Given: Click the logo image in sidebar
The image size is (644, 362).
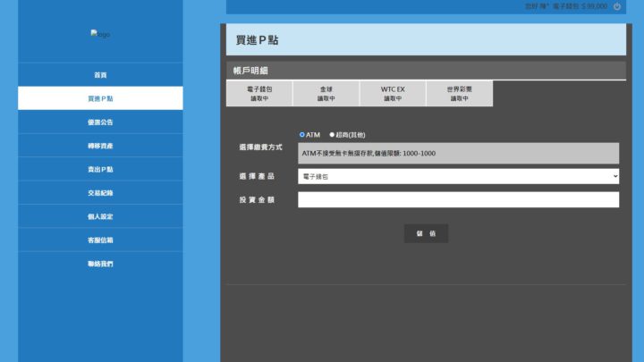Looking at the screenshot, I should tap(100, 34).
